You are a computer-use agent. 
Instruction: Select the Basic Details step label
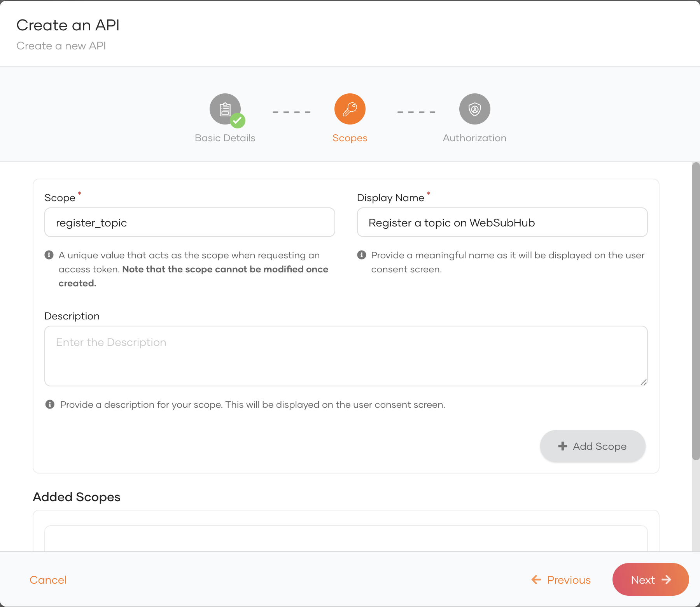[225, 138]
